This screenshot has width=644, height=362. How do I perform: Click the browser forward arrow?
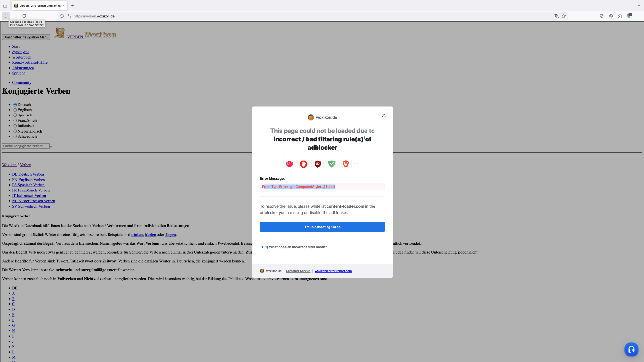point(15,16)
